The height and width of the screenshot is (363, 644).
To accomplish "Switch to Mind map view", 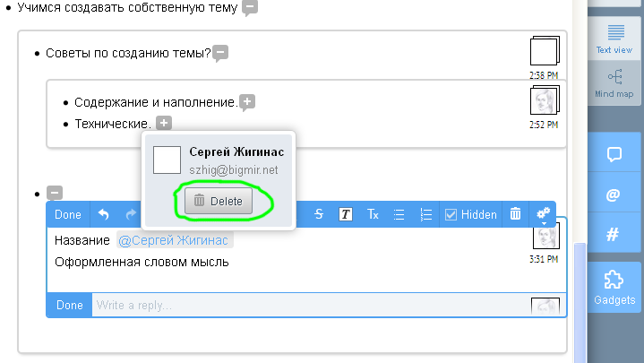I will pyautogui.click(x=614, y=83).
